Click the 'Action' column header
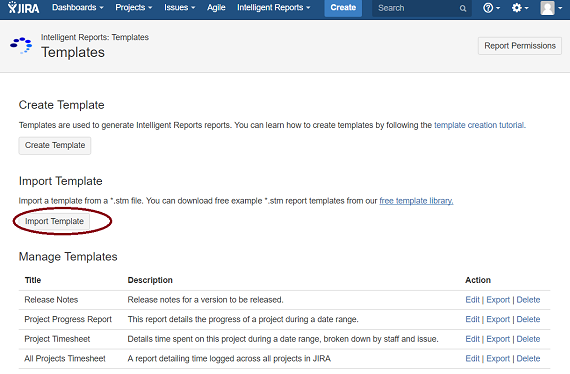 point(478,280)
